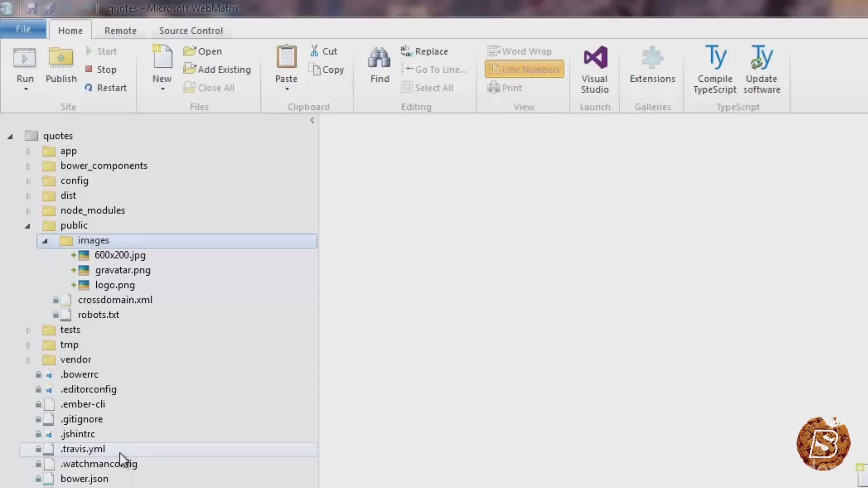The image size is (868, 488).
Task: Switch to the Home ribbon tab
Action: 70,30
